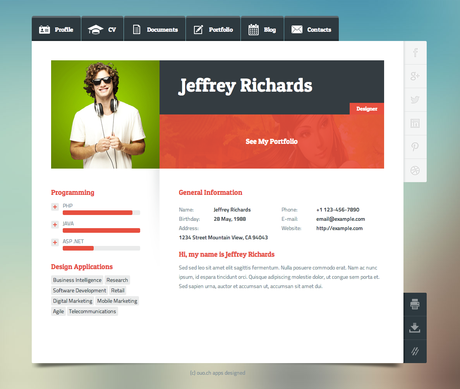Image resolution: width=460 pixels, height=389 pixels.
Task: Click 'Hi, my name is Jeffrey Richards' heading
Action: point(226,254)
